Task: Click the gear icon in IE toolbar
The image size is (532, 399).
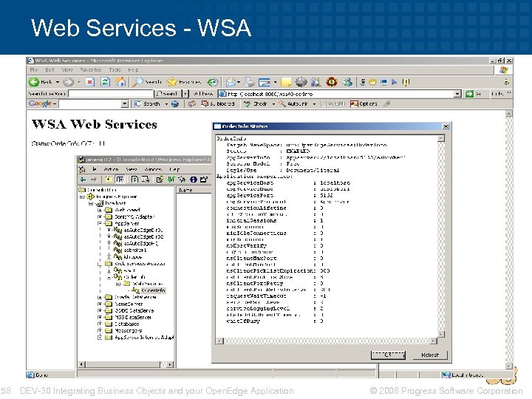Action: (x=301, y=82)
